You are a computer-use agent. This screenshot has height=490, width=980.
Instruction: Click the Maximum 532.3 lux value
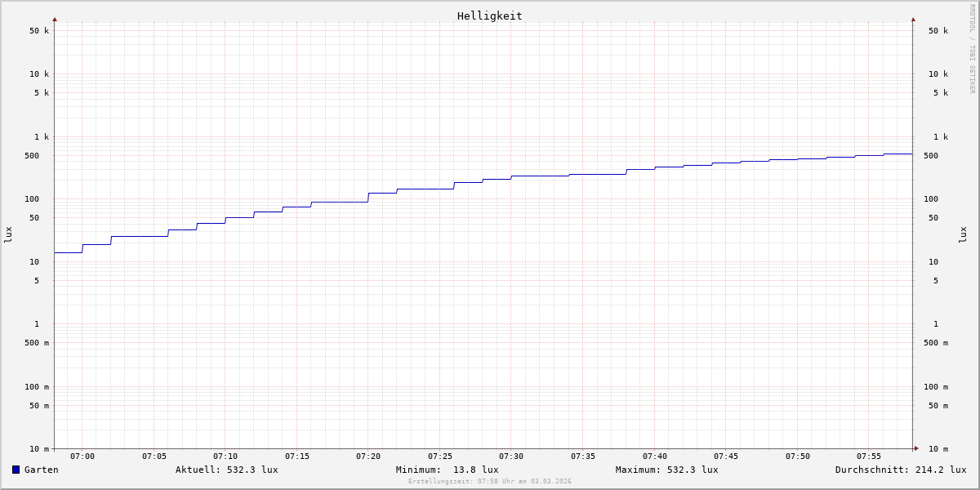[666, 470]
